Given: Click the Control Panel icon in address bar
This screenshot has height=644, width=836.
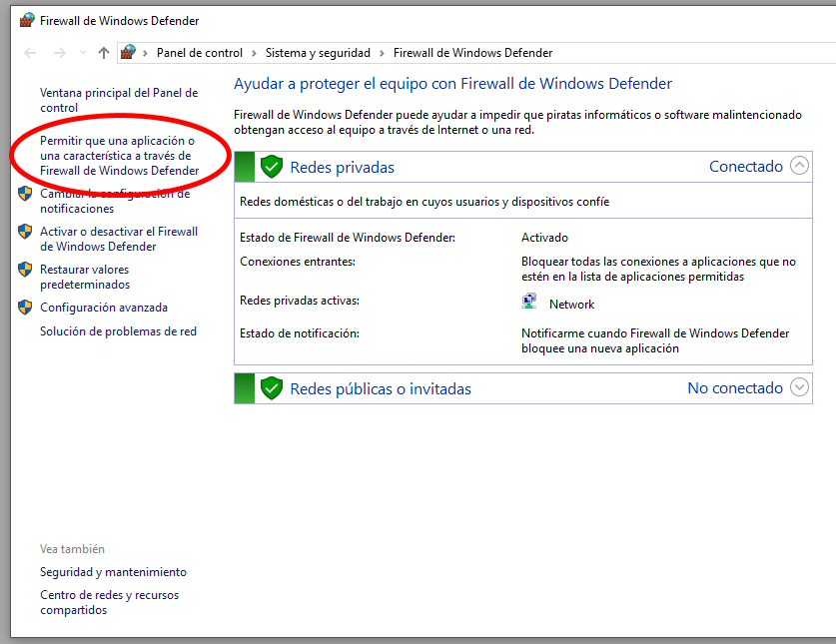Looking at the screenshot, I should (x=128, y=53).
